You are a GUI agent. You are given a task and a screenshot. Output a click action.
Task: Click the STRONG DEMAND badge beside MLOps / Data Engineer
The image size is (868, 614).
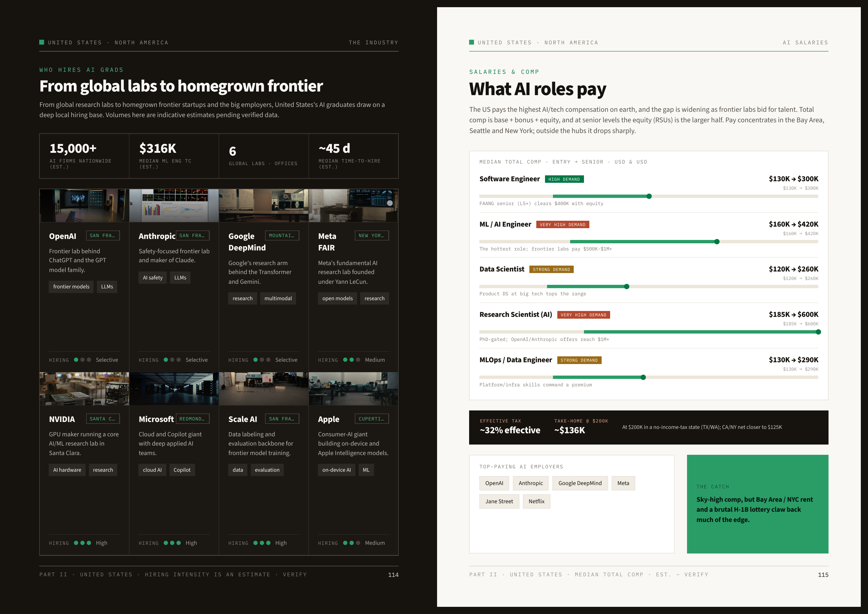(x=579, y=360)
